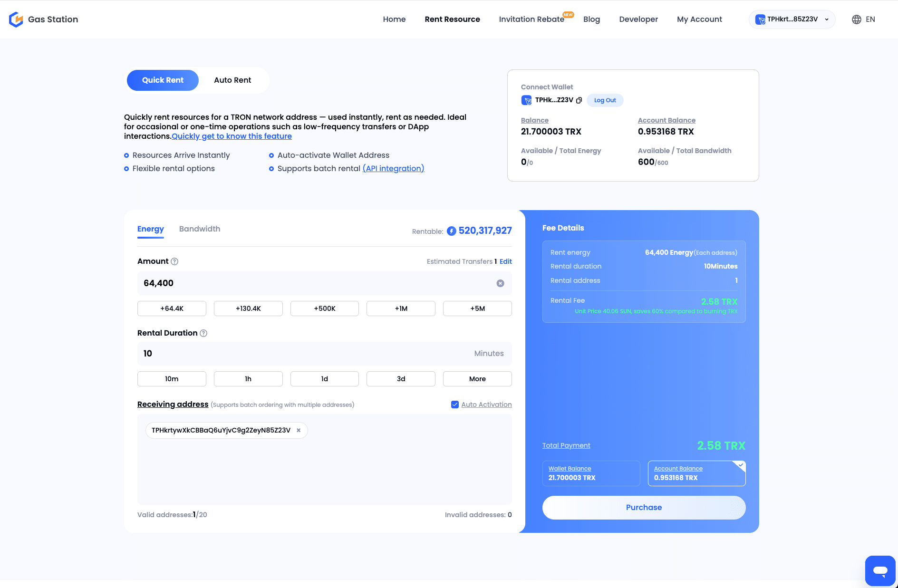898x588 pixels.
Task: Click the Amount input field showing 64,400
Action: [x=325, y=283]
